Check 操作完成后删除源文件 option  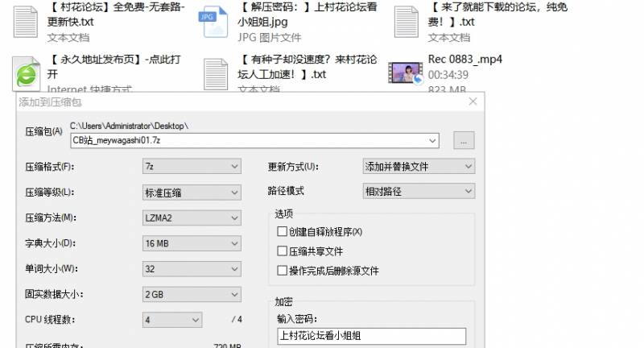point(282,271)
